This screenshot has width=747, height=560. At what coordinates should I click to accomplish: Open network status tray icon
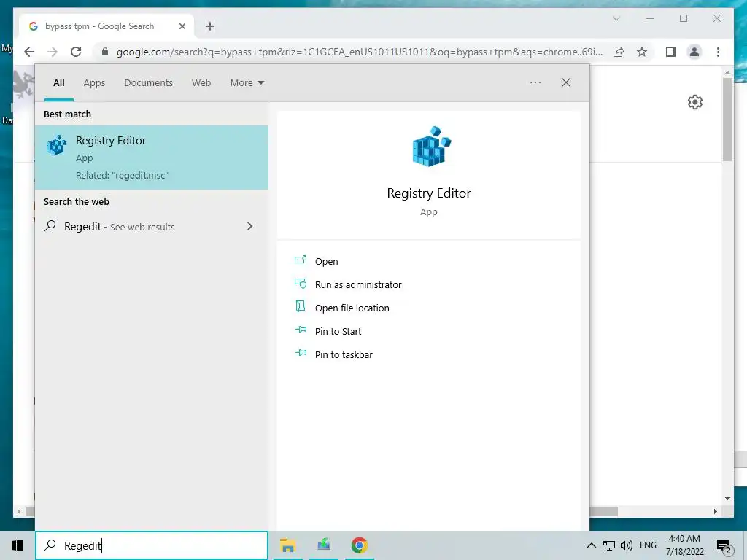[x=609, y=545]
